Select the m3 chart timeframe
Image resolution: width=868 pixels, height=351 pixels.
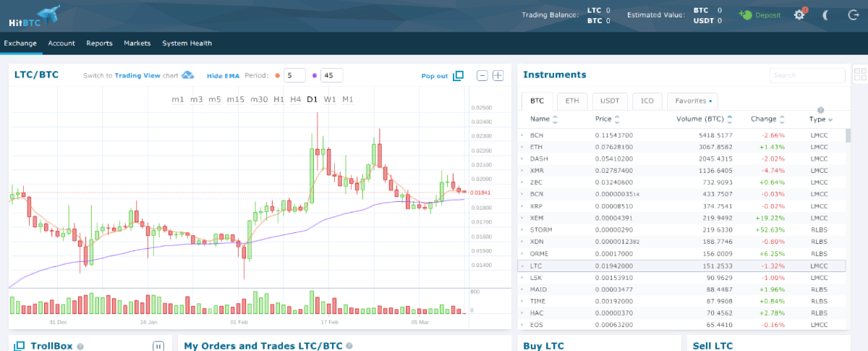point(197,99)
